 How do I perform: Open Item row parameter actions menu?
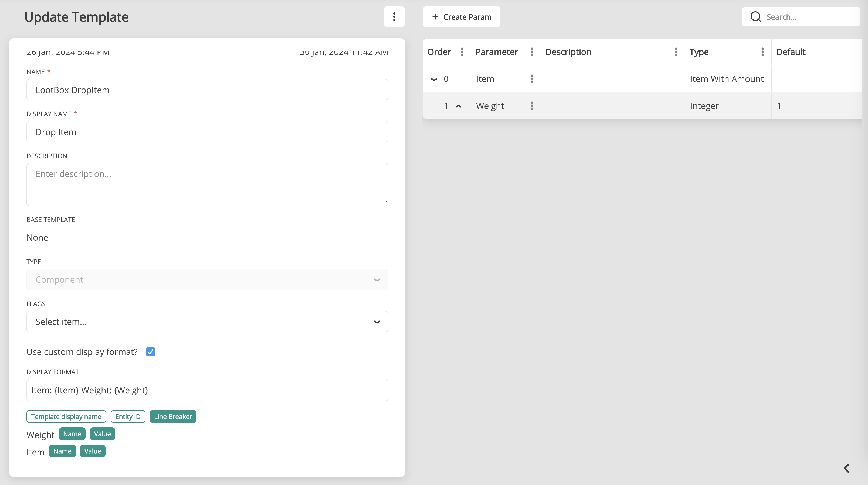coord(532,79)
